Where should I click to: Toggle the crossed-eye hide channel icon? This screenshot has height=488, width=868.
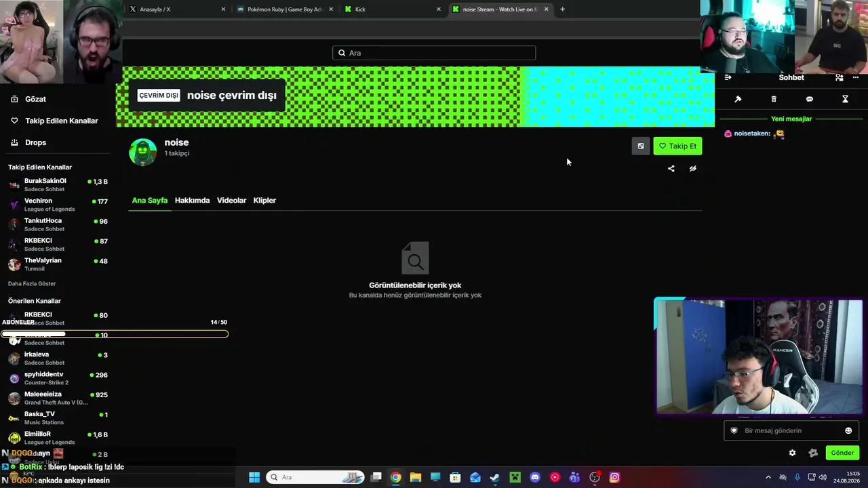693,169
